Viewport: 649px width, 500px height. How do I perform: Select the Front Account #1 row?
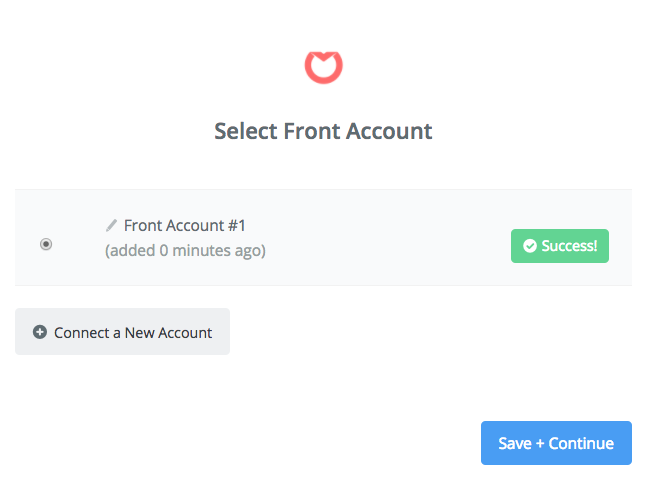323,238
